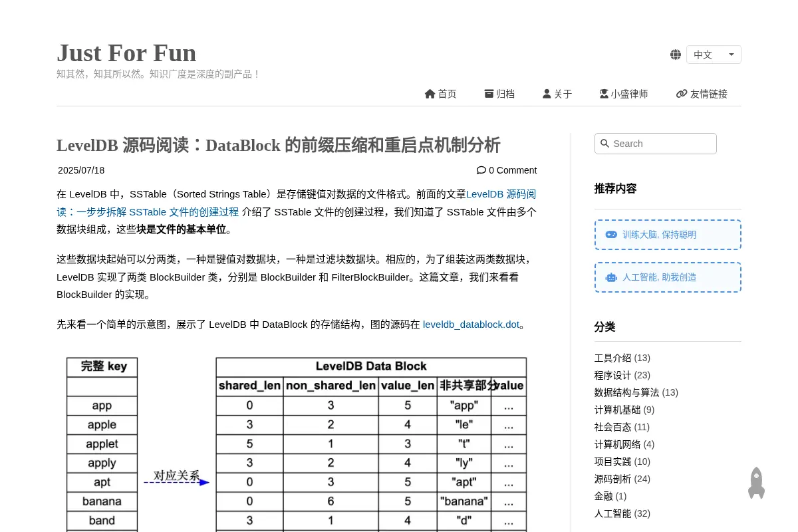Open the 训练大脑, 保持聪明 recommendation
The image size is (798, 532).
pyautogui.click(x=668, y=235)
